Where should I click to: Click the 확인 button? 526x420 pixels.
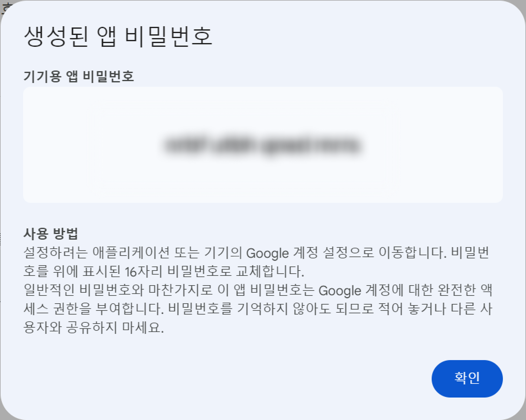[x=467, y=378]
